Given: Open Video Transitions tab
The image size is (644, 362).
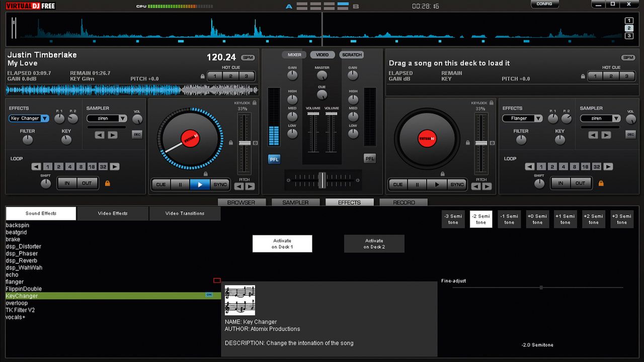Looking at the screenshot, I should coord(185,213).
